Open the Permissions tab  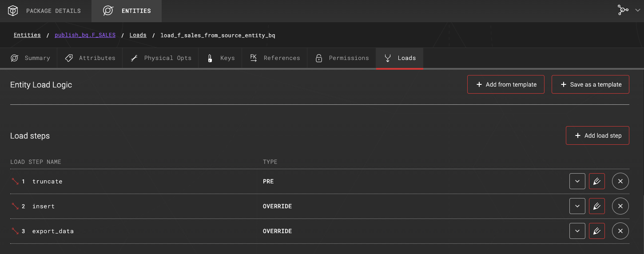pyautogui.click(x=342, y=58)
